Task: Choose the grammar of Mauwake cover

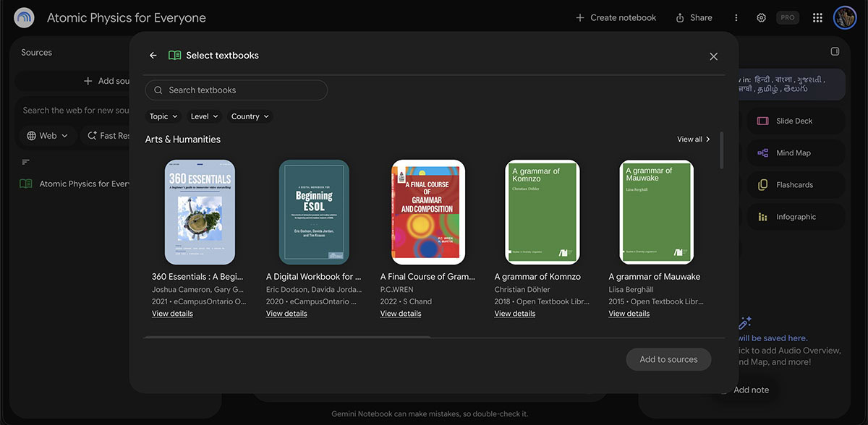Action: (657, 212)
